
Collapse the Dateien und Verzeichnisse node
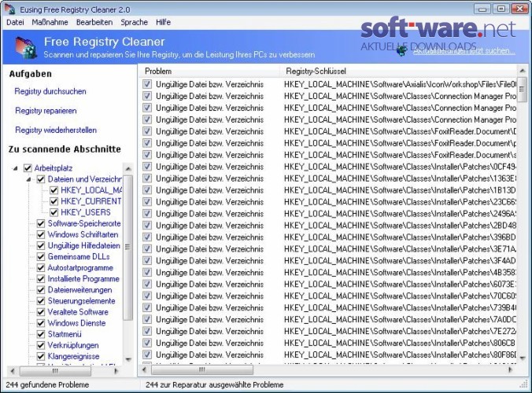click(x=29, y=179)
